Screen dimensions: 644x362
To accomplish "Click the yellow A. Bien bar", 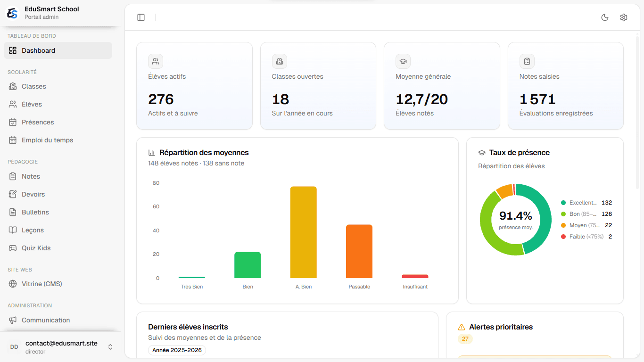I will point(304,232).
